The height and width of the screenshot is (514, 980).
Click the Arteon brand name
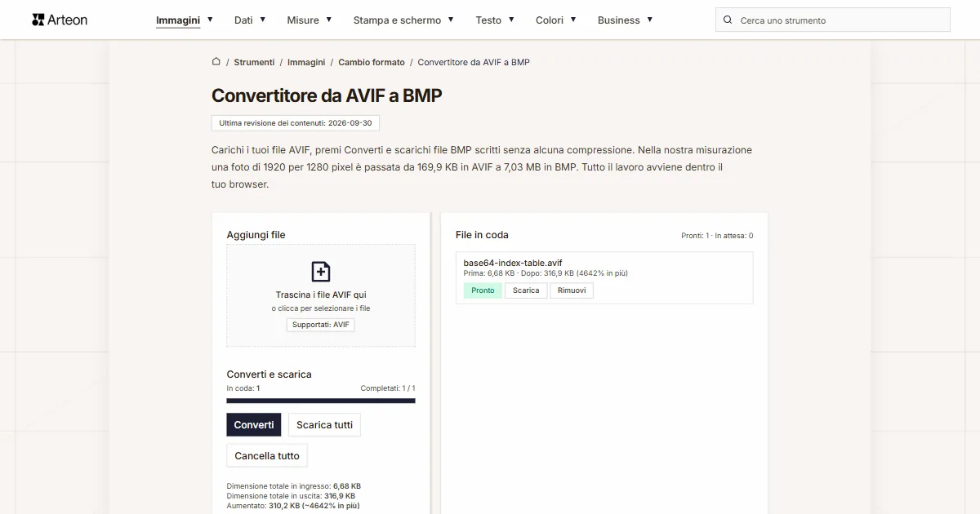click(68, 20)
